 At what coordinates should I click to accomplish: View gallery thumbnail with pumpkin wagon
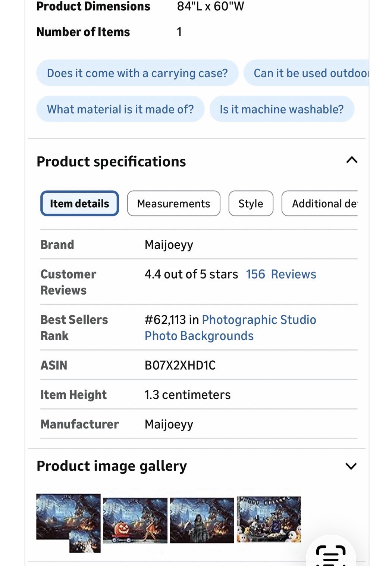(x=135, y=520)
